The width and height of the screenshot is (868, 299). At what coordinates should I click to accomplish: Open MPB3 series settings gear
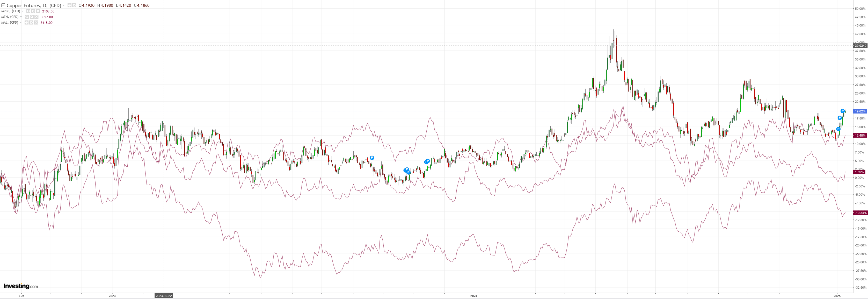pyautogui.click(x=33, y=11)
